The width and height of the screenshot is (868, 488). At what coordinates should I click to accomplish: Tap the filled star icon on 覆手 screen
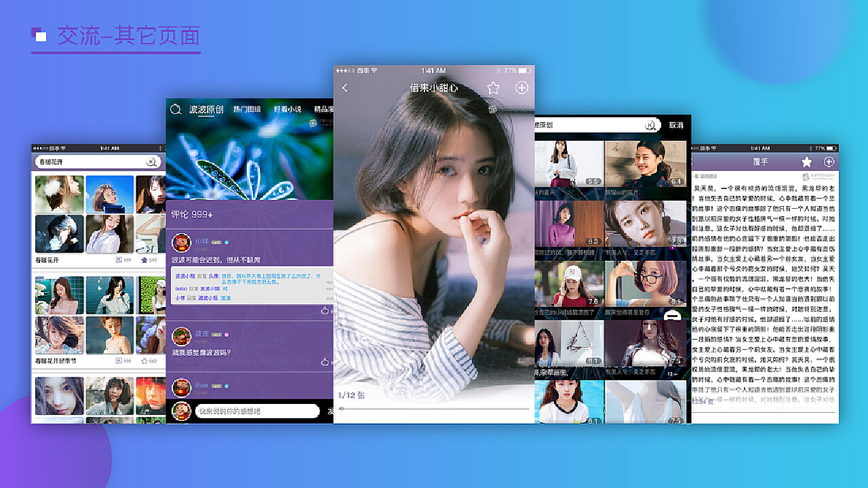tap(806, 162)
